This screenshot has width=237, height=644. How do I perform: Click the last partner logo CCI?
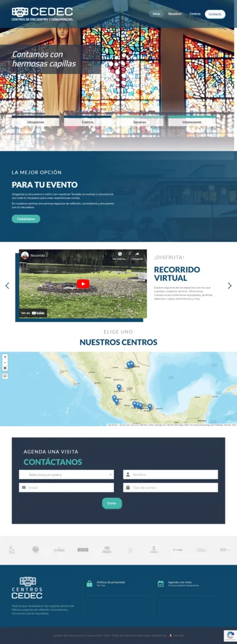click(x=224, y=549)
